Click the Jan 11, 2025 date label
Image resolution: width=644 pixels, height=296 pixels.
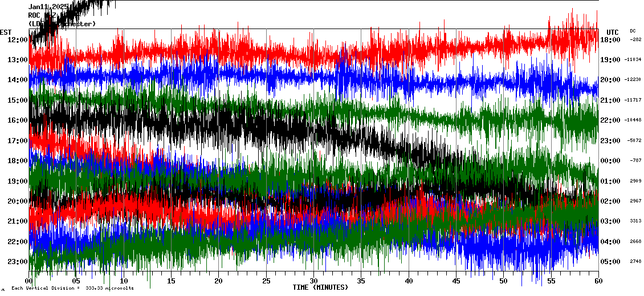pos(48,7)
